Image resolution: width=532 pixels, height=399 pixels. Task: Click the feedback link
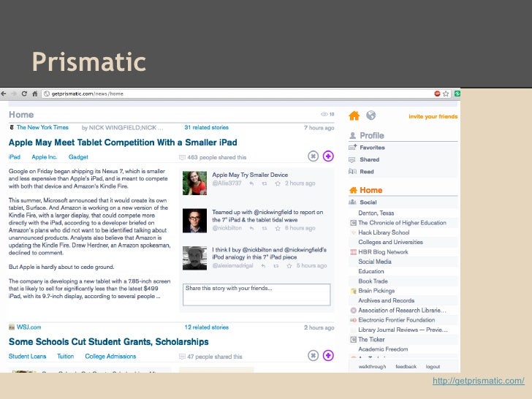tap(406, 367)
